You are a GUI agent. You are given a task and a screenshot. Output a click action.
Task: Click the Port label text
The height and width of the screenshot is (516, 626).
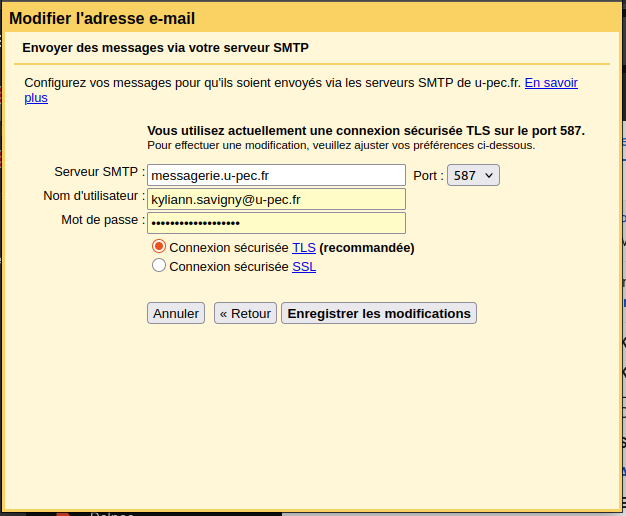(427, 175)
